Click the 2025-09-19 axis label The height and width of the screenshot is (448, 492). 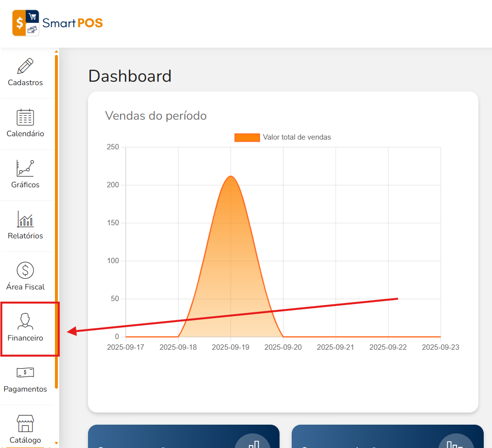pos(230,347)
